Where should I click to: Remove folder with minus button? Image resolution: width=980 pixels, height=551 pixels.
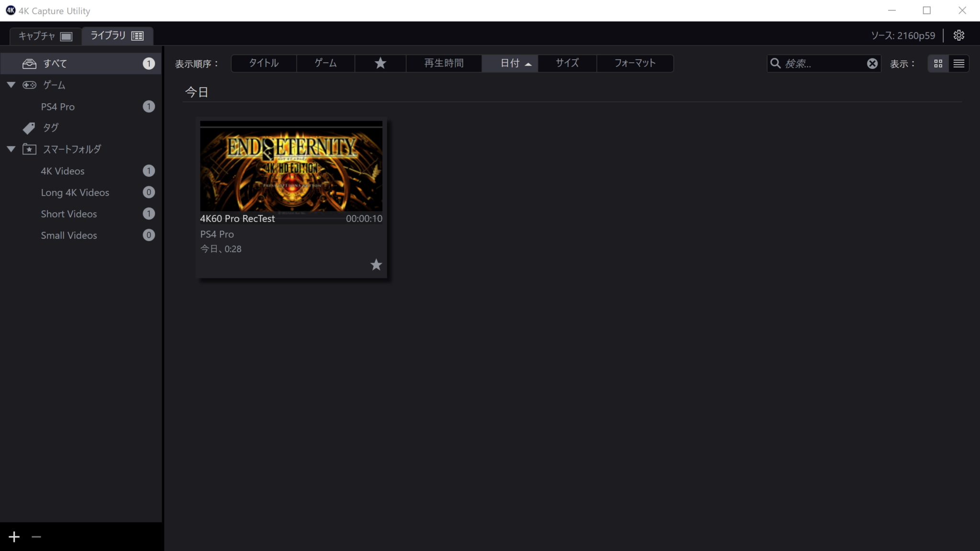pos(36,537)
